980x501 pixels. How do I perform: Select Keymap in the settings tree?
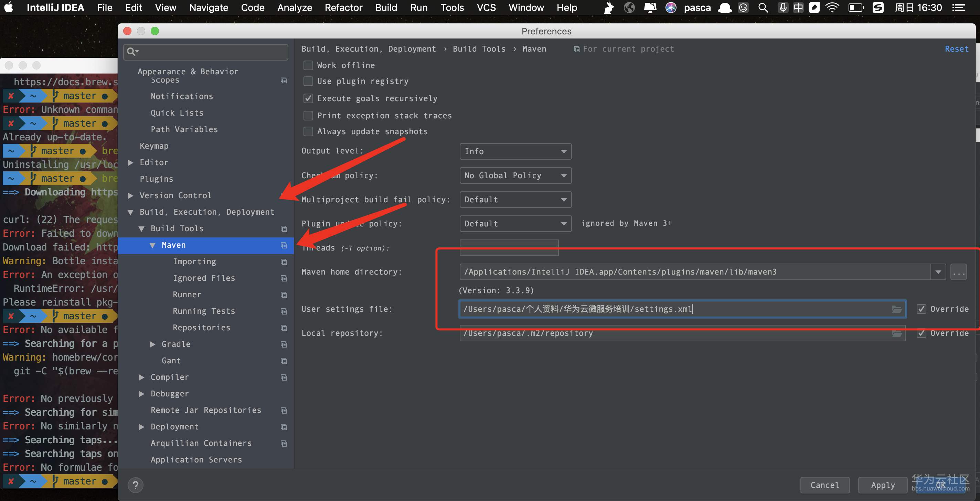[154, 146]
